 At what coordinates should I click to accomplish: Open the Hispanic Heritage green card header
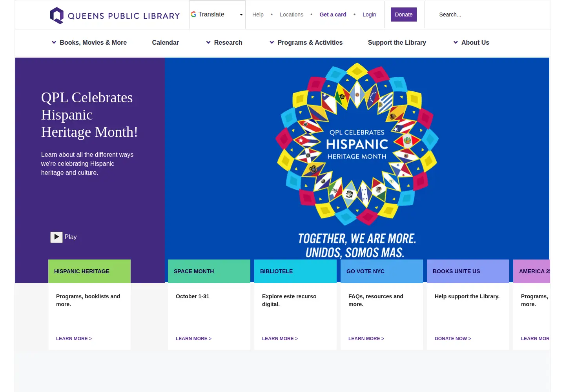click(x=89, y=271)
